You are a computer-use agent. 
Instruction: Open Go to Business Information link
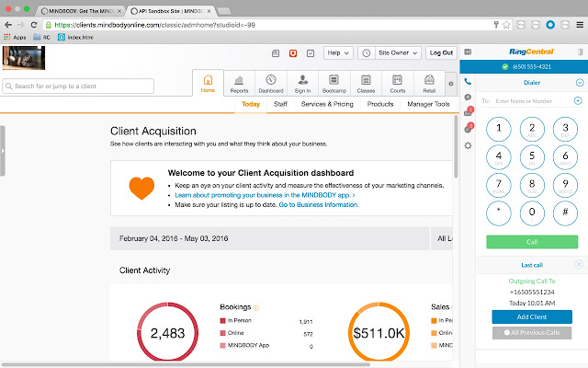[x=319, y=204]
